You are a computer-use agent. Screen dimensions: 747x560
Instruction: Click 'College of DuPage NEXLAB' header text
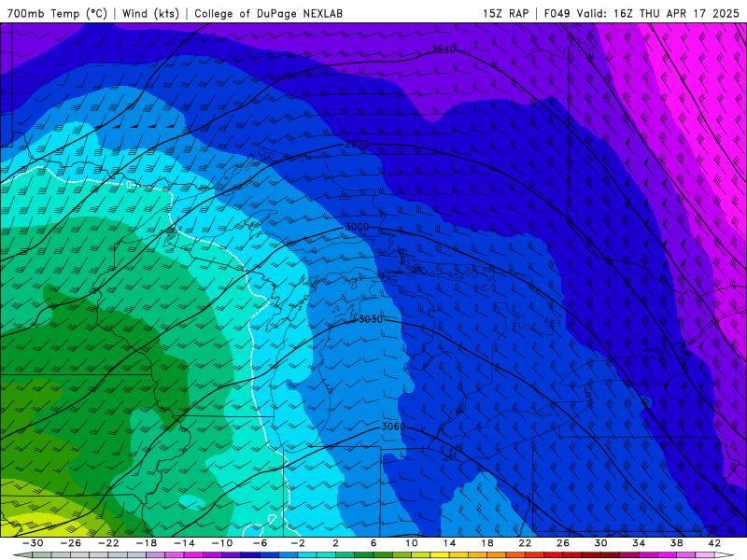pyautogui.click(x=268, y=13)
